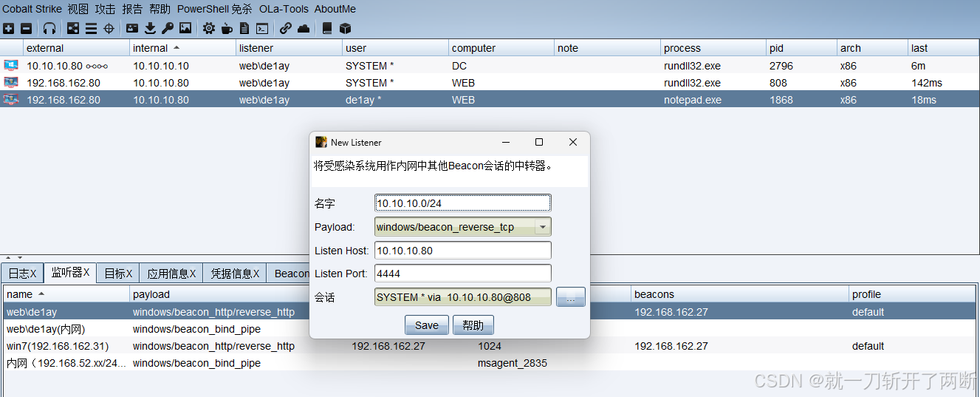The width and height of the screenshot is (980, 397).
Task: Select the web\de1ay reverse_http listener row
Action: [x=490, y=312]
